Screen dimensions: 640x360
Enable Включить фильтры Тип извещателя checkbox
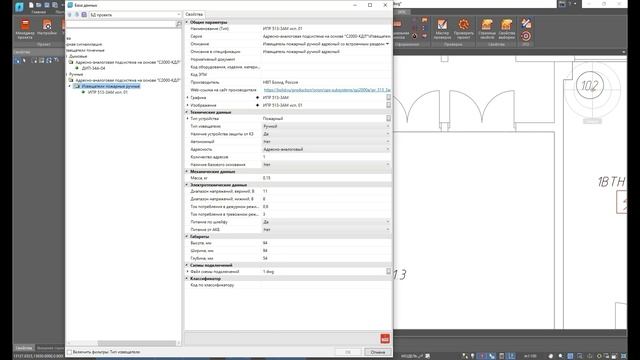click(x=69, y=352)
